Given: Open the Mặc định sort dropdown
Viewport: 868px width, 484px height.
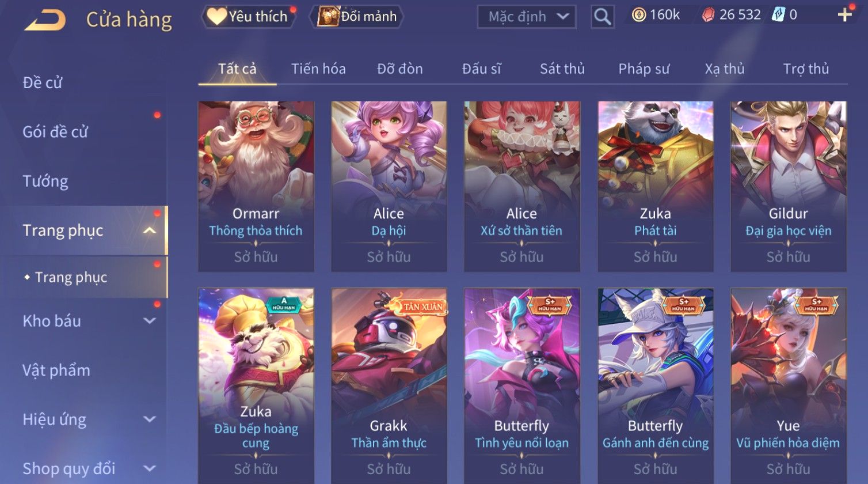Looking at the screenshot, I should coord(527,17).
